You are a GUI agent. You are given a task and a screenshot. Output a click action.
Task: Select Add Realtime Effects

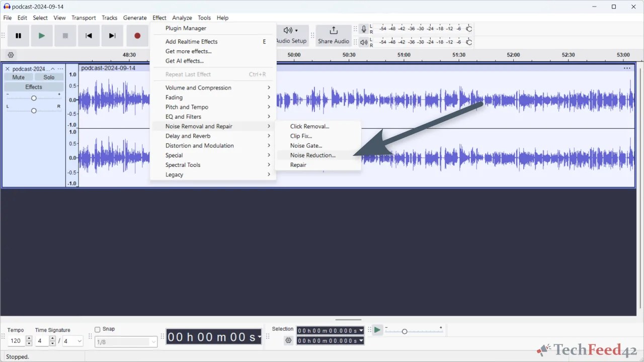tap(213, 42)
